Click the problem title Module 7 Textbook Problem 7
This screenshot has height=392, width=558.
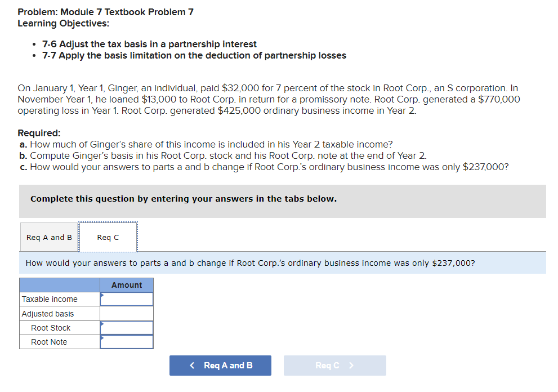point(105,11)
